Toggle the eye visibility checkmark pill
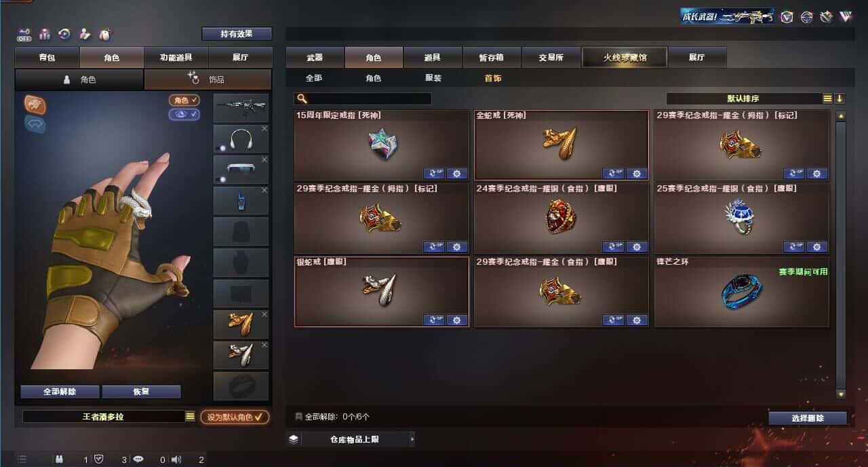Screen dimensions: 868x467 tap(184, 114)
